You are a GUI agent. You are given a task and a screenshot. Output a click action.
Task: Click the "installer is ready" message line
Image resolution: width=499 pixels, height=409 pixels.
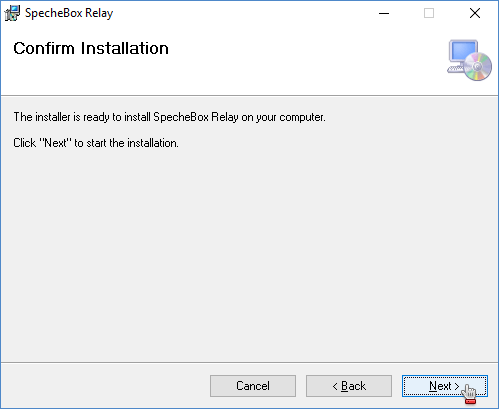click(169, 117)
